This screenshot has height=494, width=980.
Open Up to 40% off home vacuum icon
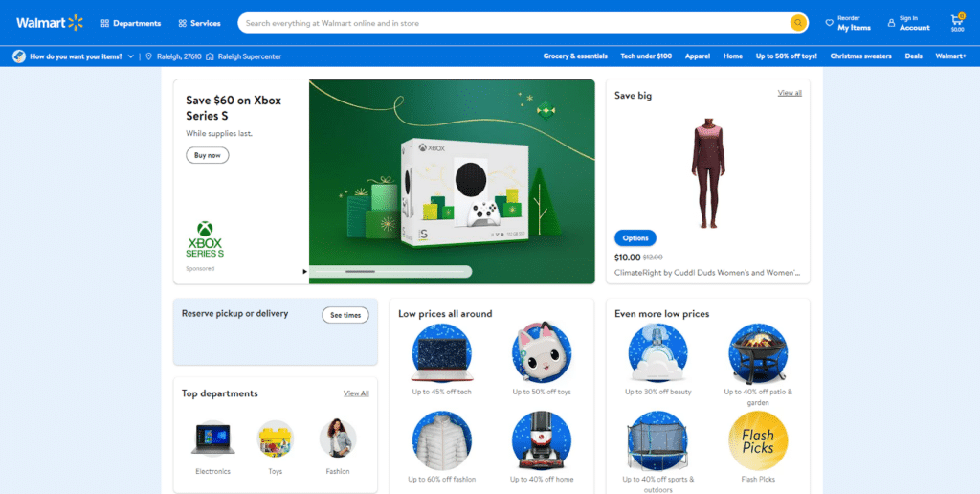pyautogui.click(x=542, y=440)
